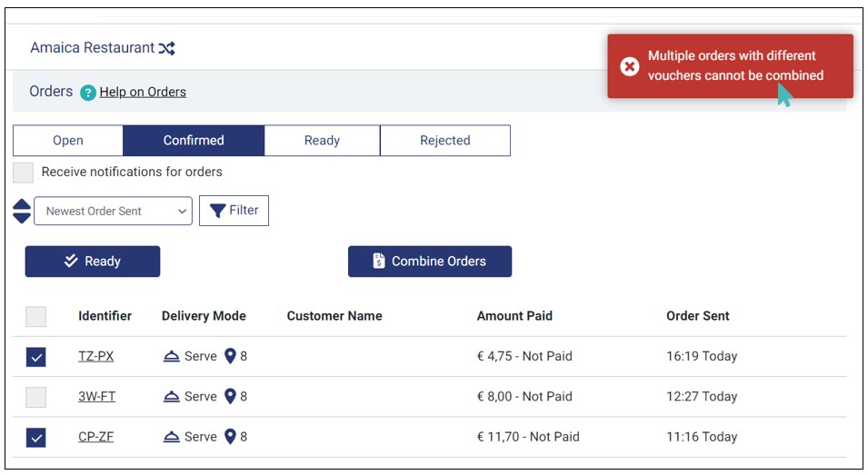Image resolution: width=868 pixels, height=475 pixels.
Task: Click the € 11,70 - Not Paid amount
Action: click(x=528, y=437)
